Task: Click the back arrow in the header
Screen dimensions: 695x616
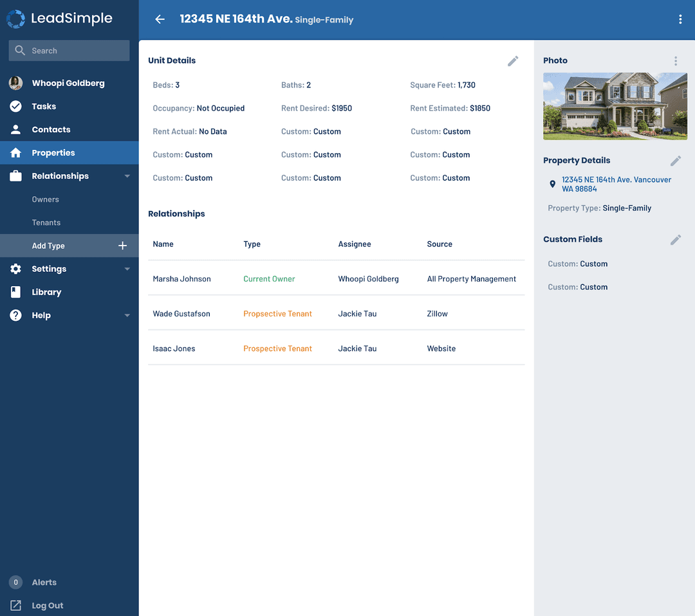Action: 160,19
